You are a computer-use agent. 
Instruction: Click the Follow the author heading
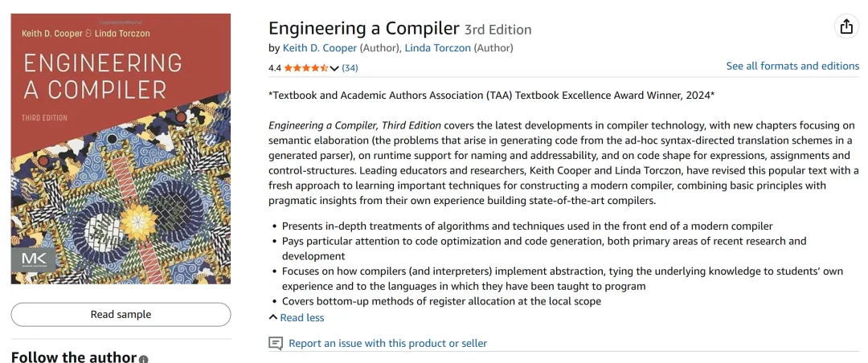pos(73,357)
